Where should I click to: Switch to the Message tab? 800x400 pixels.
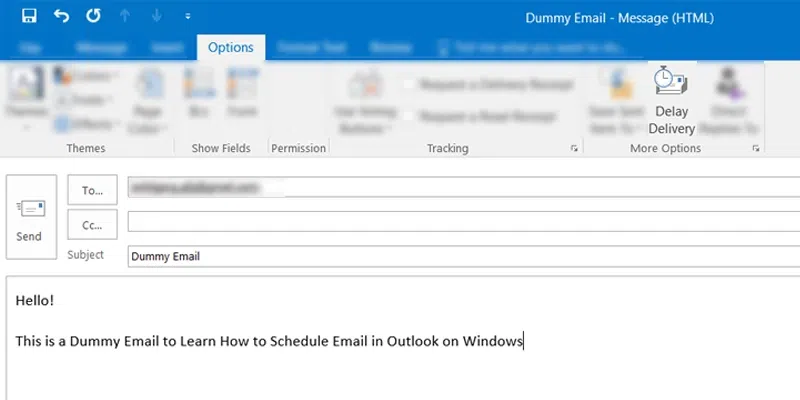coord(101,48)
